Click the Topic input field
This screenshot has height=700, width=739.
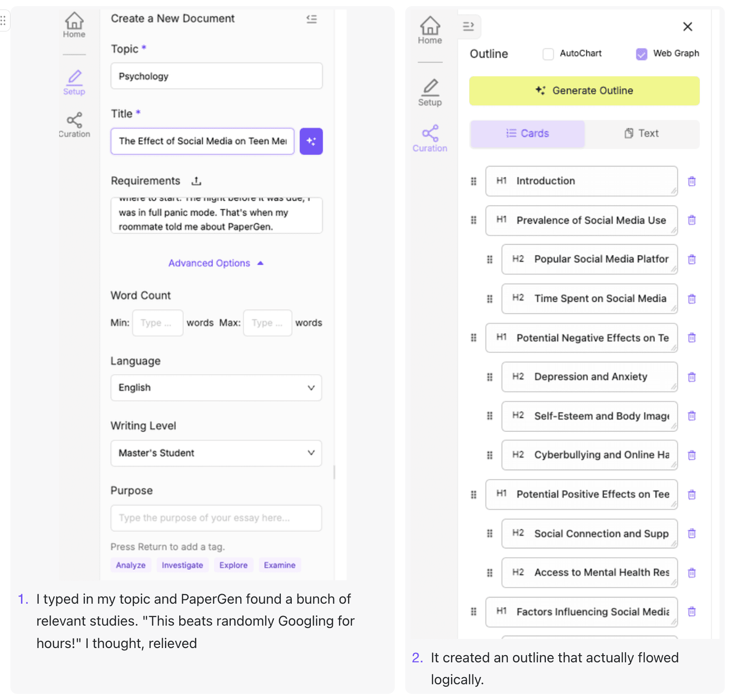click(216, 76)
